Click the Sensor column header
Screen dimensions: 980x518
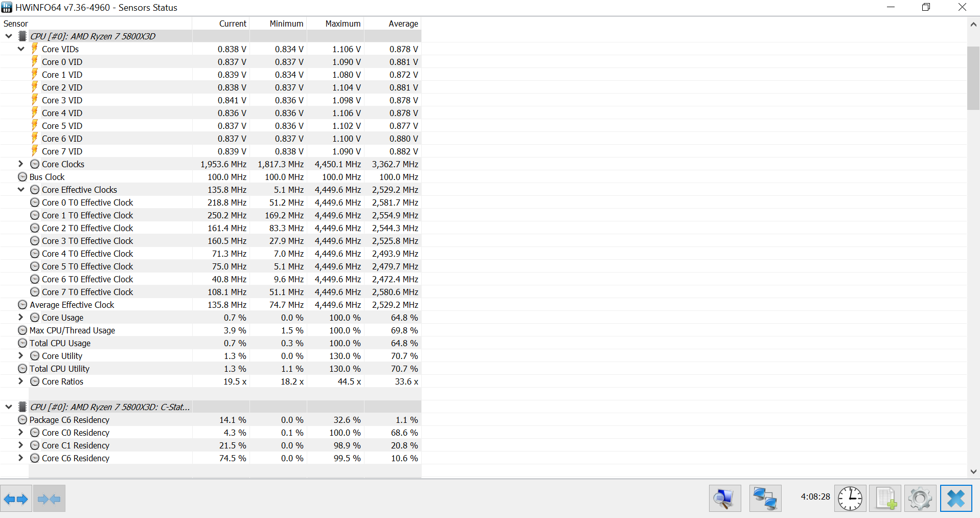[96, 24]
